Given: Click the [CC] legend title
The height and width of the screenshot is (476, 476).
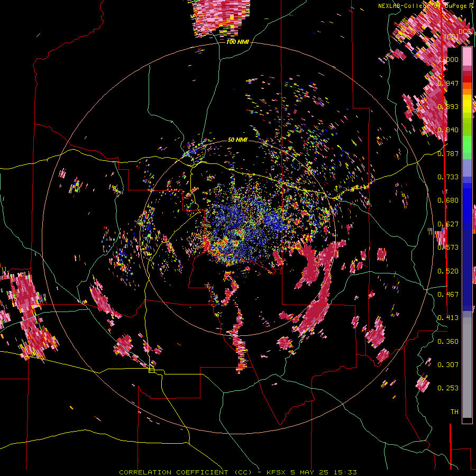Looking at the screenshot, I should point(452,36).
